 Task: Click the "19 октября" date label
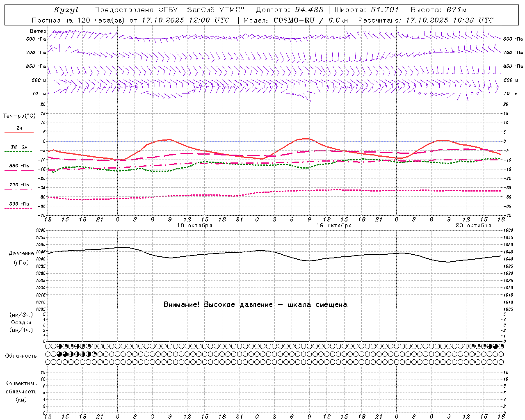334,226
